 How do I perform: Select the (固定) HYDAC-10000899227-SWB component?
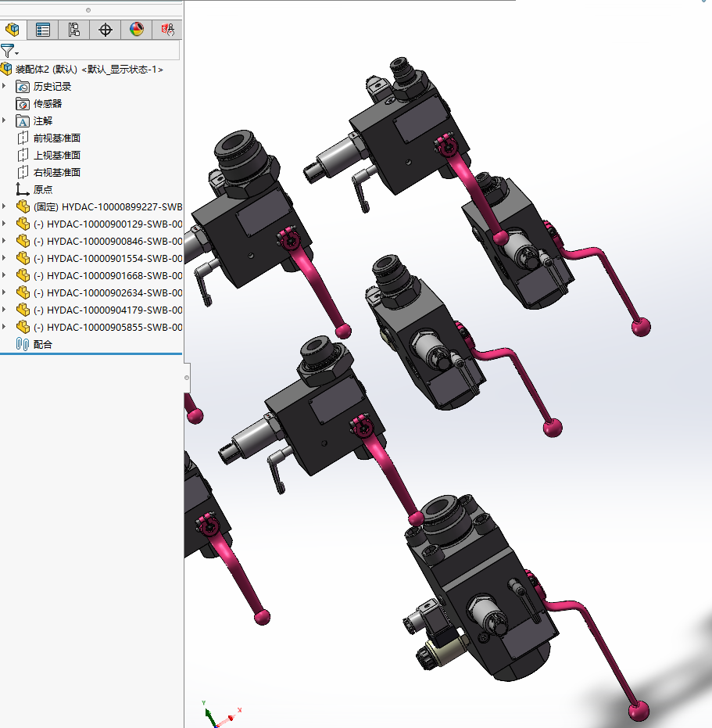click(x=108, y=206)
